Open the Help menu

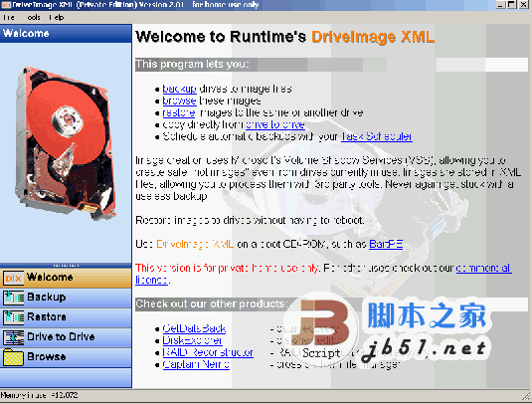[56, 17]
